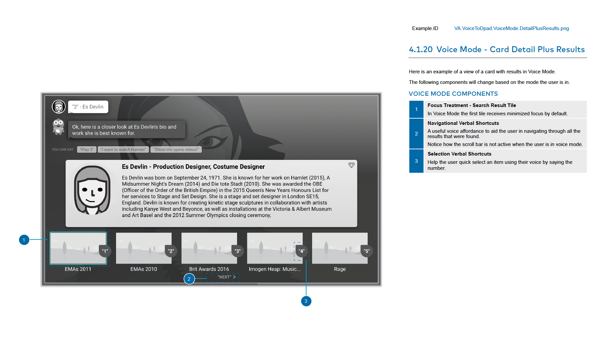Screen dimensions: 609x364
Task: Select the "1" voice badge on EMAs 2011
Action: (105, 251)
